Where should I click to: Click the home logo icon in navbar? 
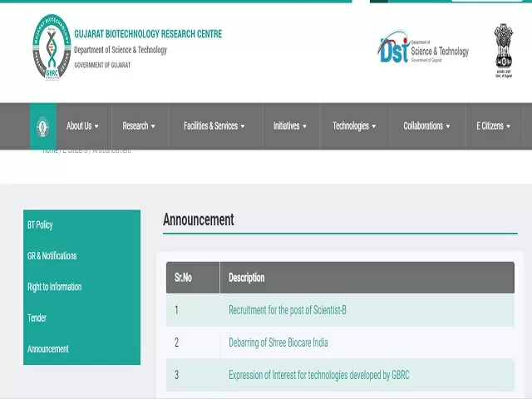(x=42, y=126)
